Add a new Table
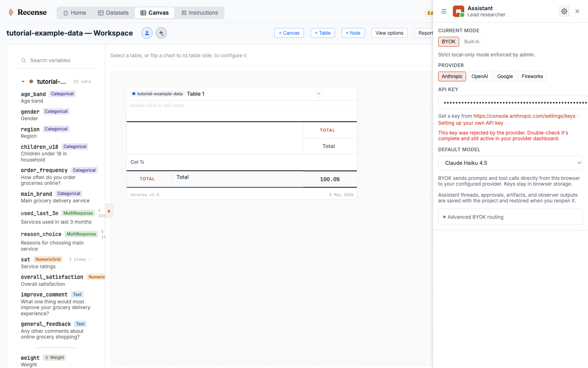The height and width of the screenshot is (368, 588). [x=323, y=33]
